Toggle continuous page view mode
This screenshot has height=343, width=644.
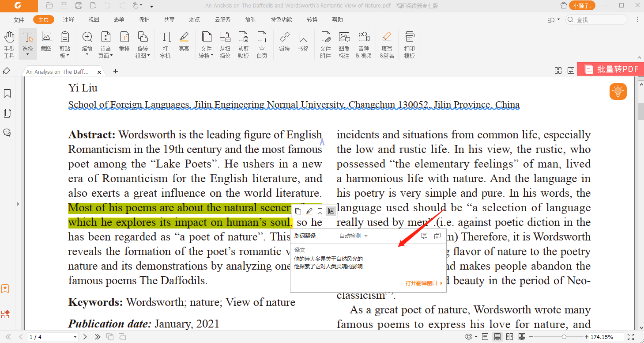tap(497, 337)
